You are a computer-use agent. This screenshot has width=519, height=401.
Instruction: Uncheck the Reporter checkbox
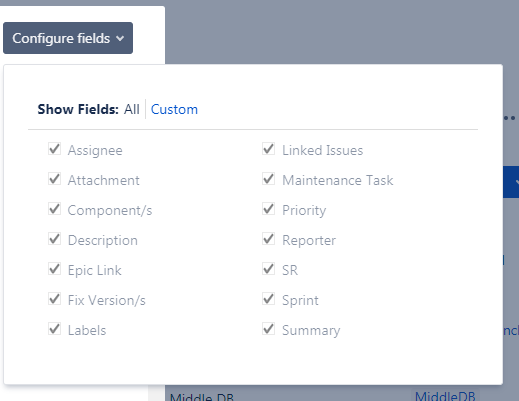click(268, 239)
